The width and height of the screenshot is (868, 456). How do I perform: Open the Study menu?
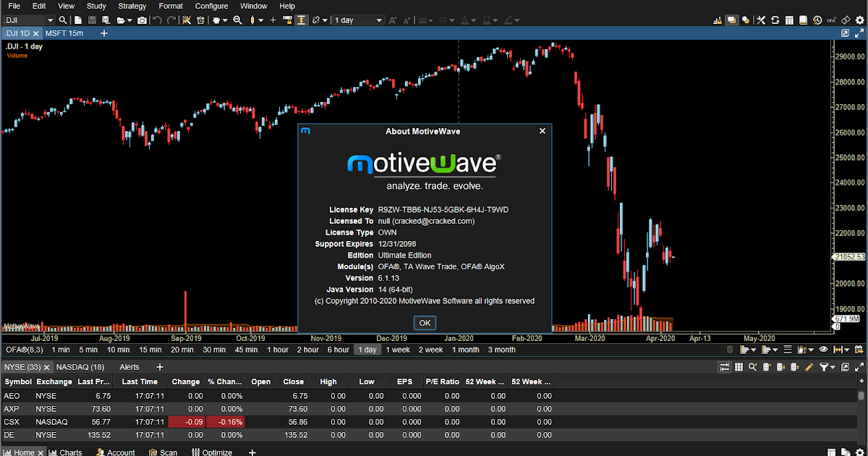pos(96,6)
